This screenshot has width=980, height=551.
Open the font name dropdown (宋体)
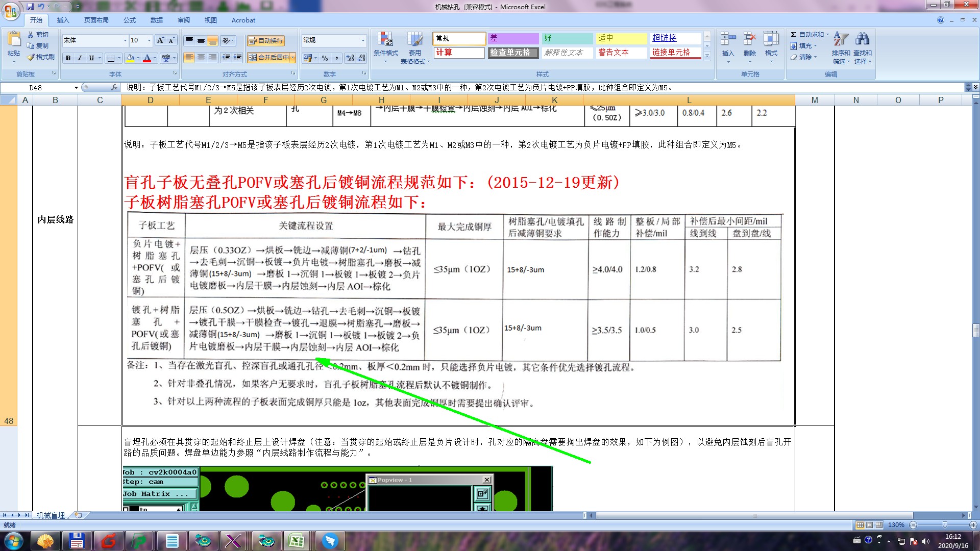(x=125, y=40)
